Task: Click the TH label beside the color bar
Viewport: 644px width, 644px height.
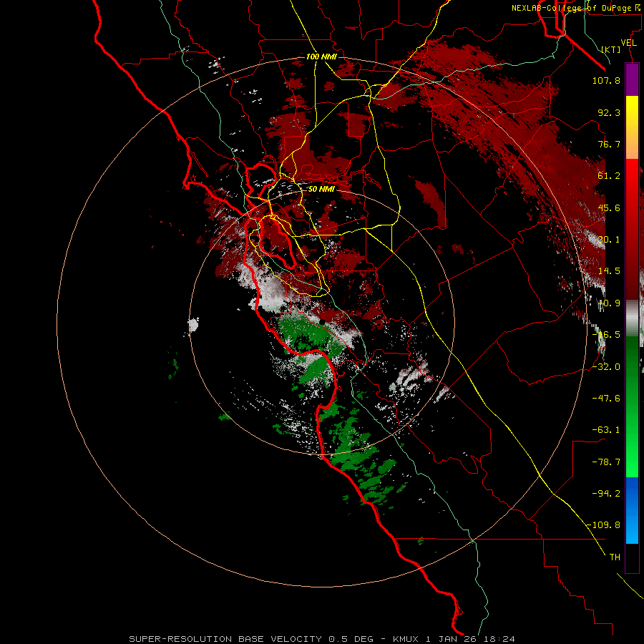Action: point(615,557)
